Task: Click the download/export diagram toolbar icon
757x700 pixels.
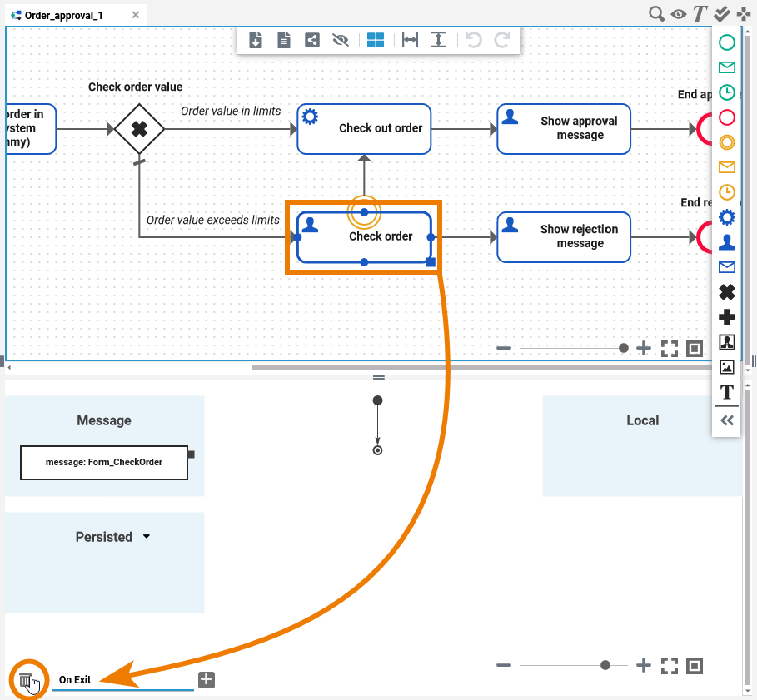Action: [256, 40]
